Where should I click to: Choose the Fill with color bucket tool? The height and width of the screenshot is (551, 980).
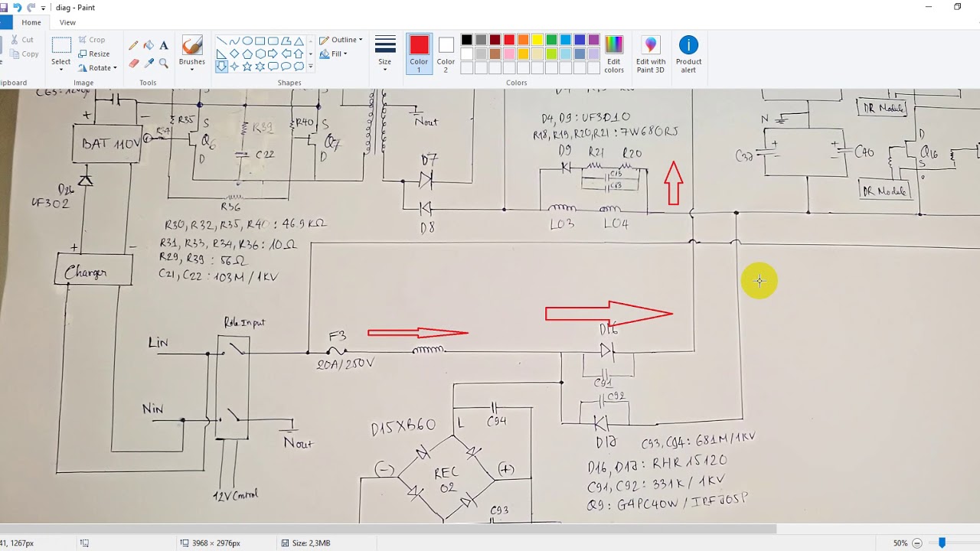click(x=149, y=46)
